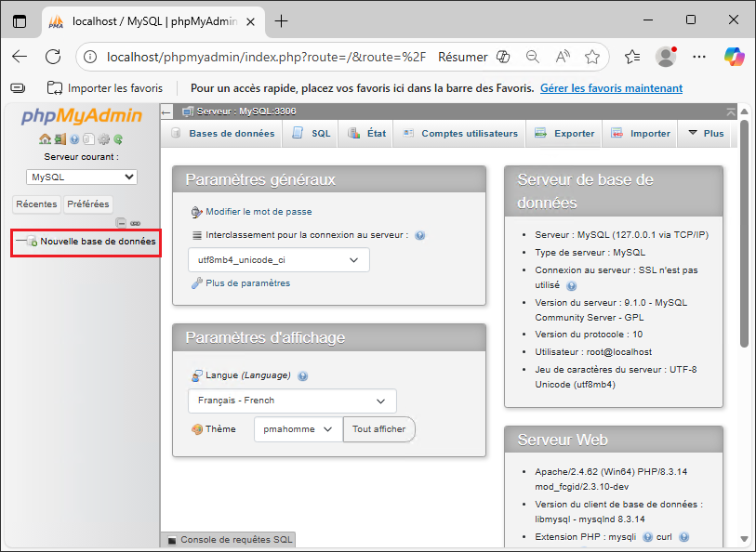Image resolution: width=756 pixels, height=552 pixels.
Task: Collapse all navigation tree items icon
Action: 121,223
